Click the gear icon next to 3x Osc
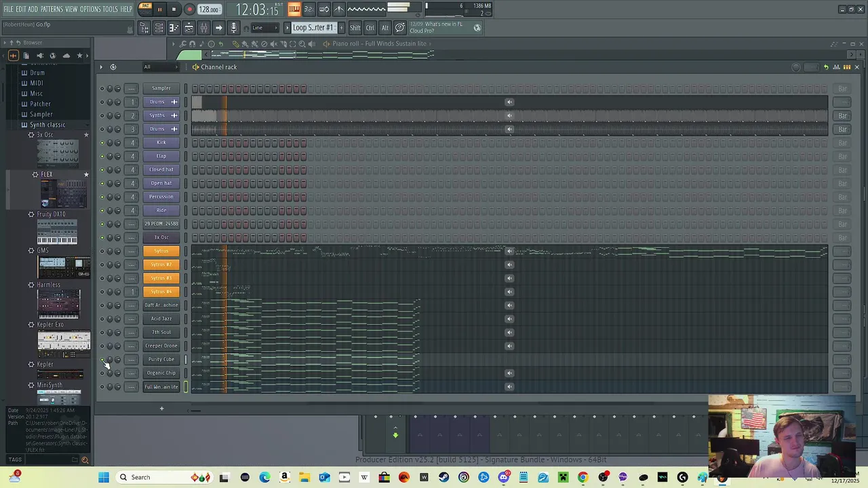The image size is (868, 488). click(x=31, y=135)
